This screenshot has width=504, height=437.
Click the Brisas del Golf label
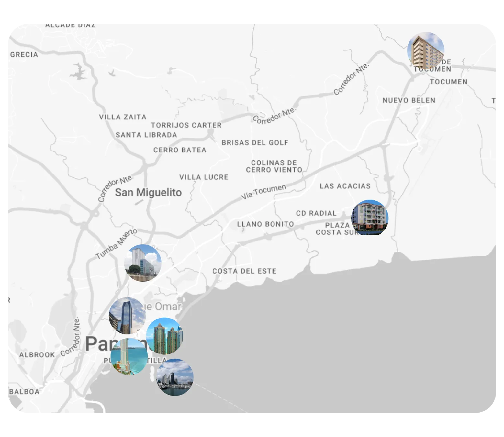point(255,142)
